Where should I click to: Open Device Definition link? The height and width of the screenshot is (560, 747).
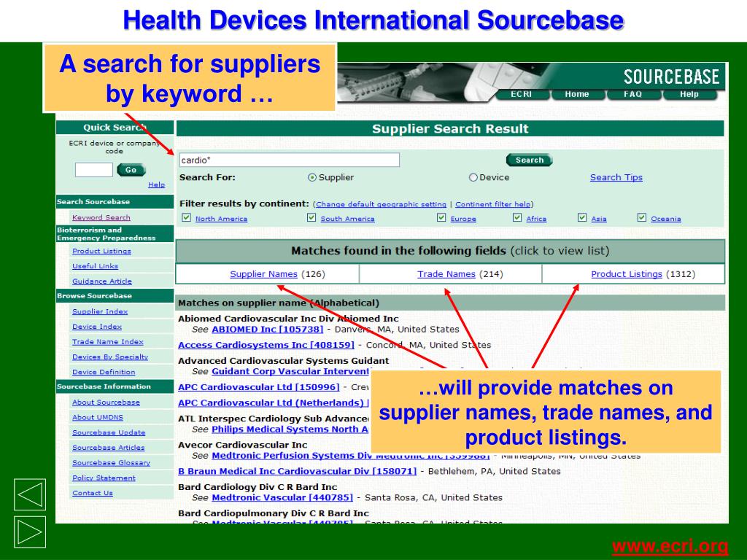coord(104,373)
